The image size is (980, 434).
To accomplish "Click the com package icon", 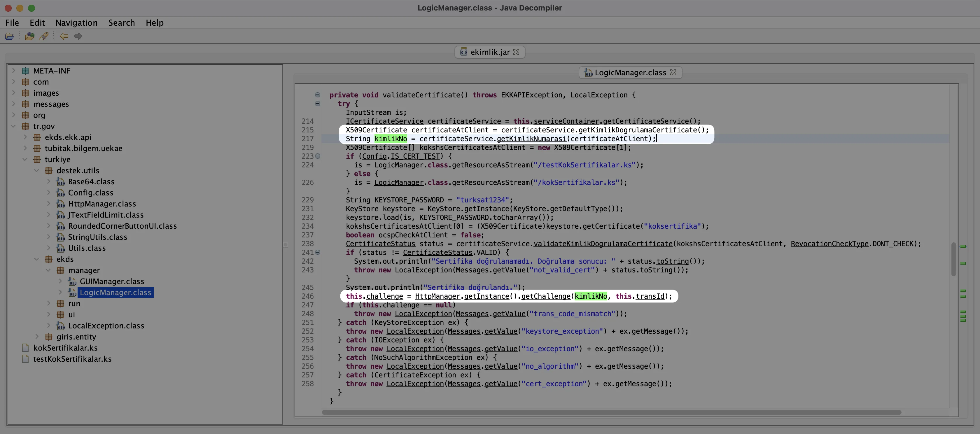I will (25, 82).
